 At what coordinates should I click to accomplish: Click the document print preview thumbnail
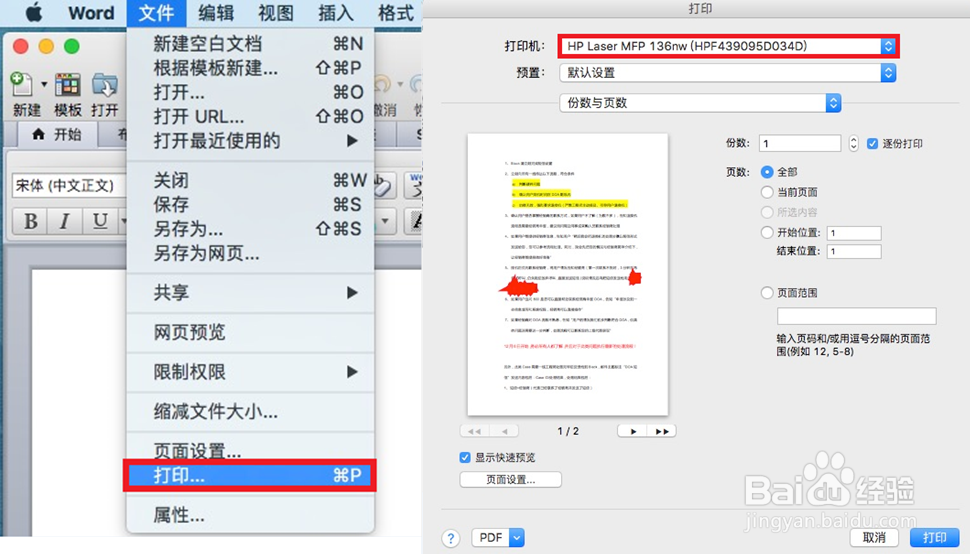click(568, 275)
